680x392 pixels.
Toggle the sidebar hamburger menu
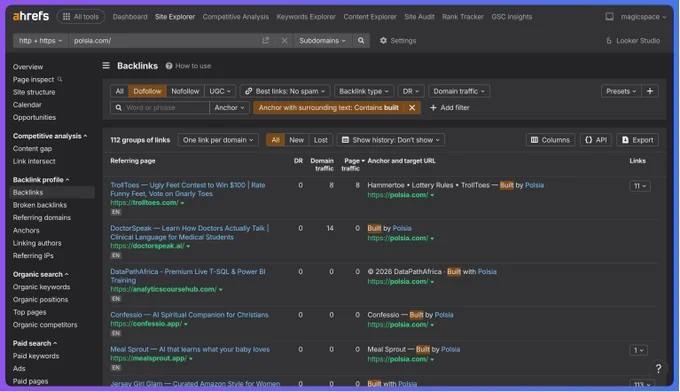106,65
